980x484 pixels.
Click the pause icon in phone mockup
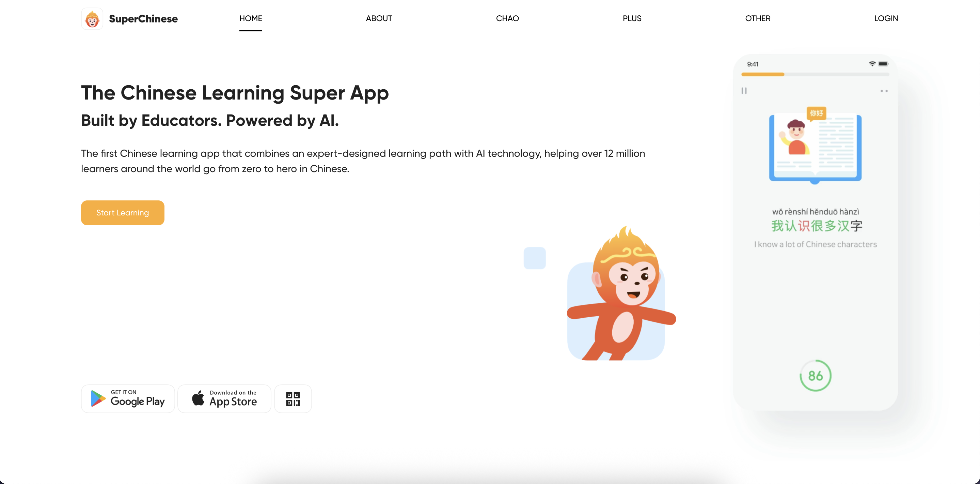tap(744, 91)
